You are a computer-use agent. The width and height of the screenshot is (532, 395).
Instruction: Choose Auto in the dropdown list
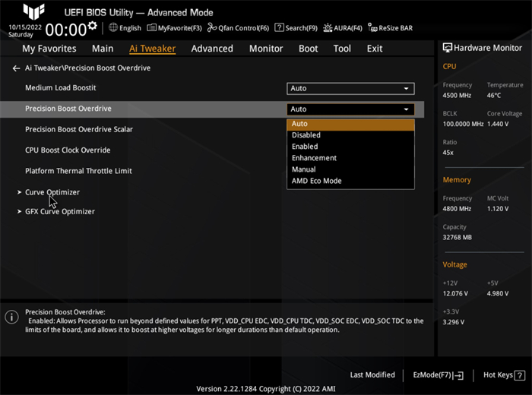[350, 124]
